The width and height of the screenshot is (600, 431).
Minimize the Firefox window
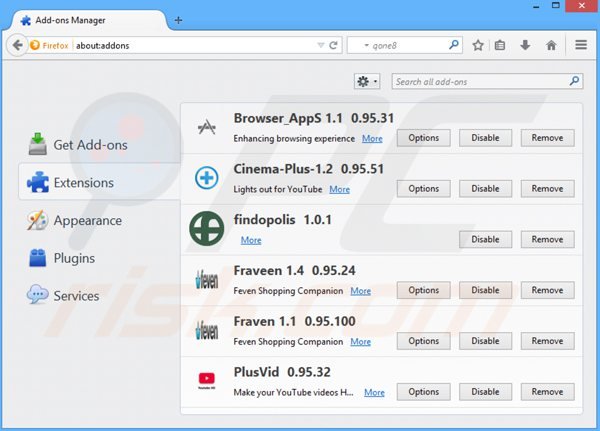pos(536,6)
